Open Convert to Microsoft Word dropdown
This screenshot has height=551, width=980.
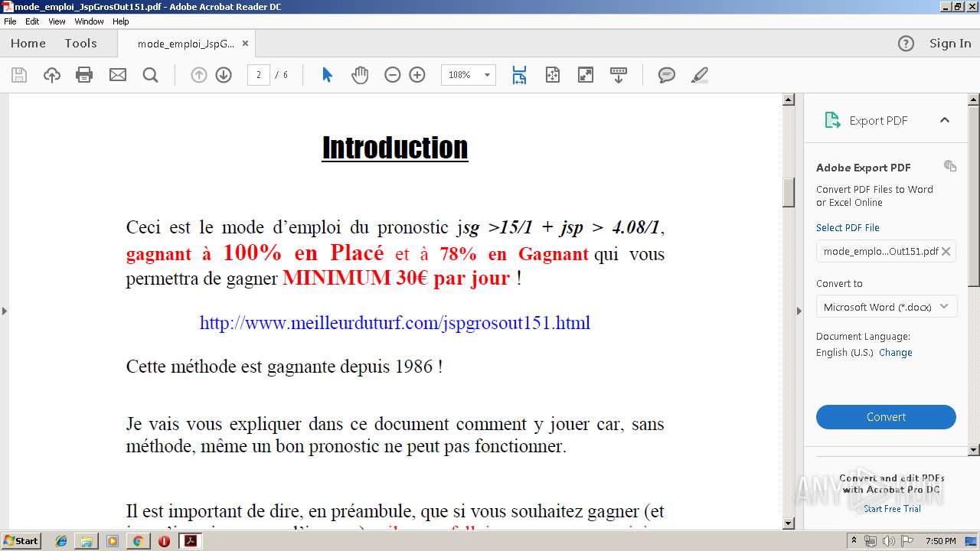click(x=886, y=307)
